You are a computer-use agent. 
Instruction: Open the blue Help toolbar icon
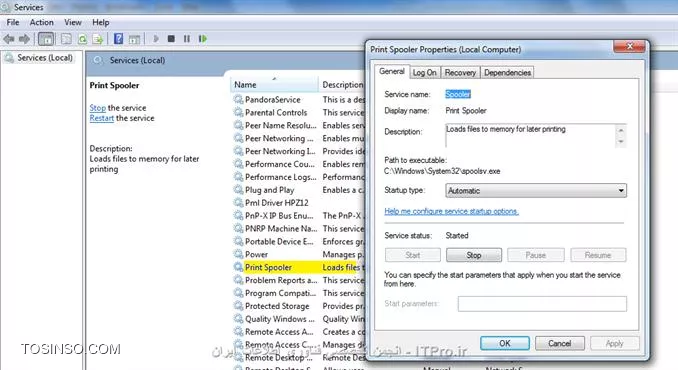118,39
